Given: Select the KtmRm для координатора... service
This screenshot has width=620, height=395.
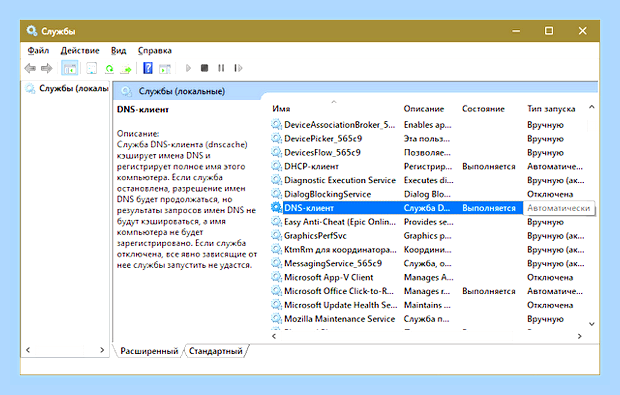Looking at the screenshot, I should (340, 249).
